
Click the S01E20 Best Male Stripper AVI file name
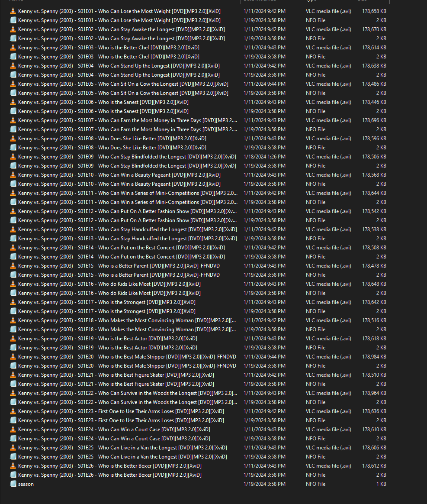[127, 356]
